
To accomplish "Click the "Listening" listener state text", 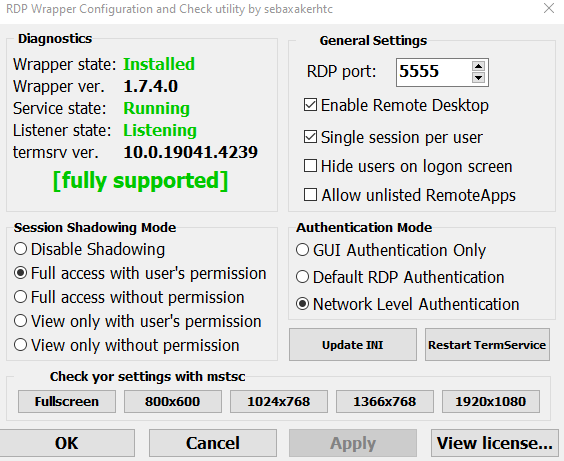I will coord(160,130).
